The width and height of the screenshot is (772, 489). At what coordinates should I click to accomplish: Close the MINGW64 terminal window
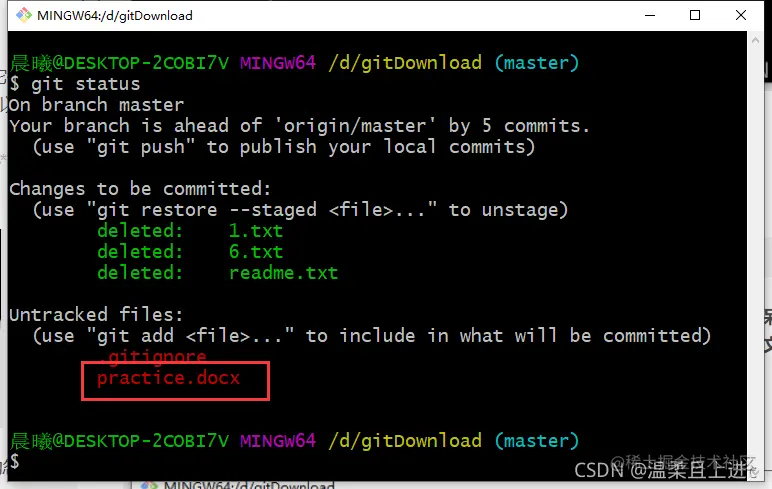740,15
